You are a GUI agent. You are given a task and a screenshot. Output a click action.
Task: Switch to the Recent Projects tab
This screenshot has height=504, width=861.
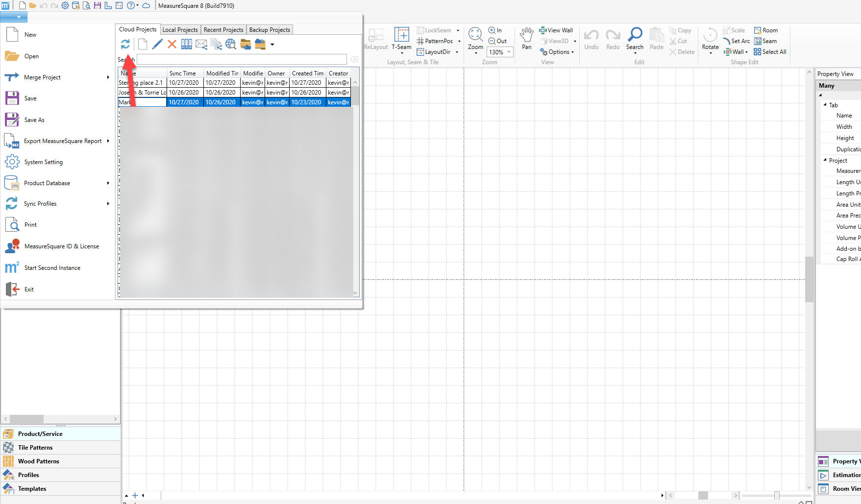click(x=223, y=30)
